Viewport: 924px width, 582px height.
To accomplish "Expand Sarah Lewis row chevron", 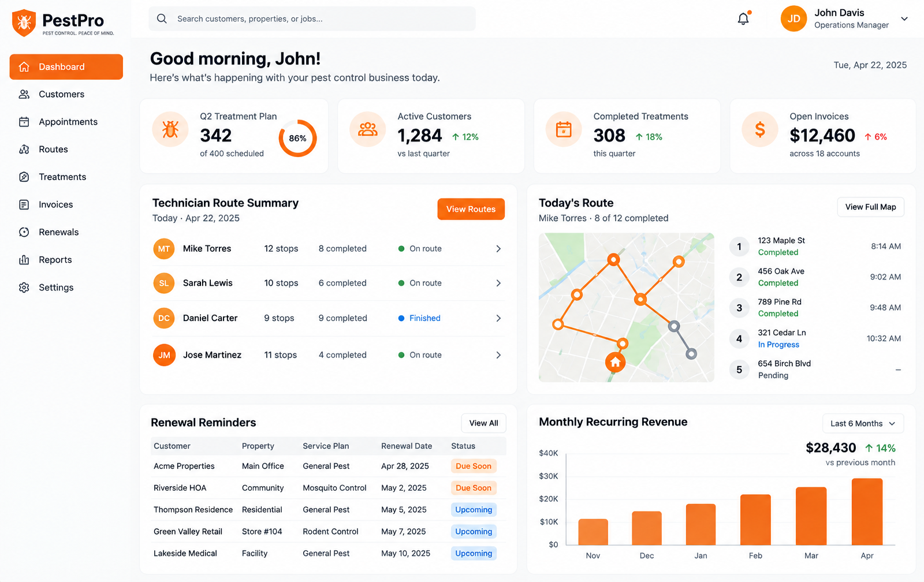I will point(498,283).
